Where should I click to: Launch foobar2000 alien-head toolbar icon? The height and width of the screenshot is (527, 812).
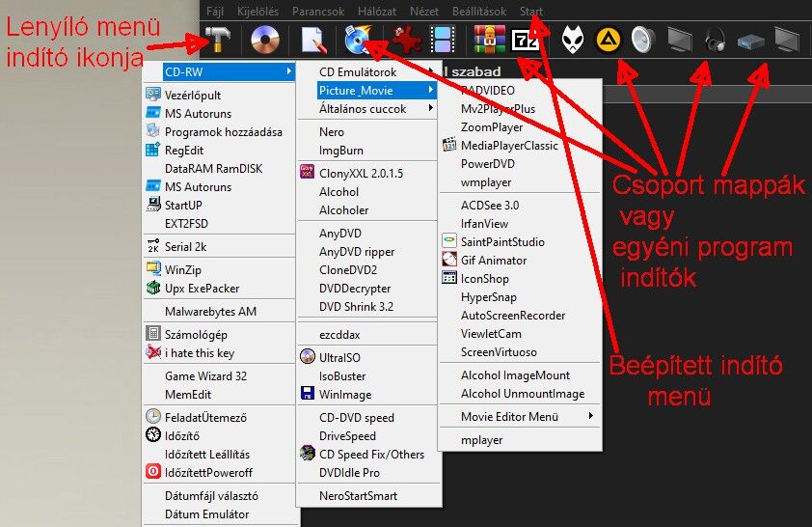(x=573, y=40)
